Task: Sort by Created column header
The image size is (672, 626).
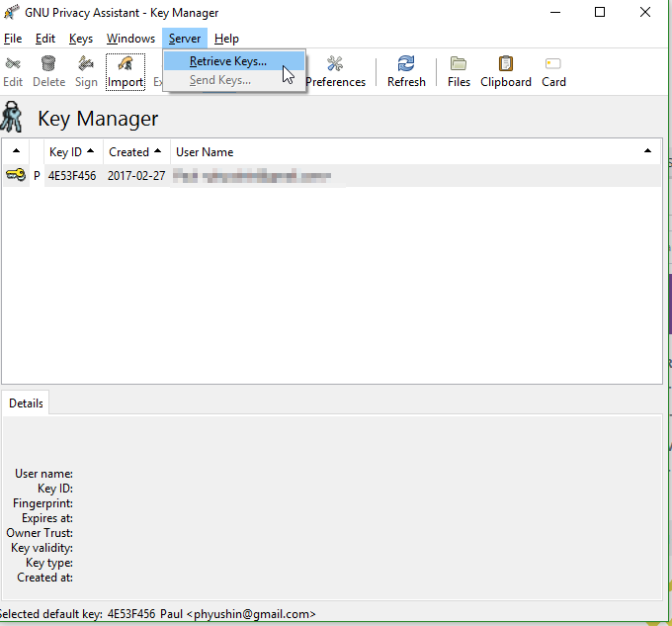Action: [x=136, y=152]
